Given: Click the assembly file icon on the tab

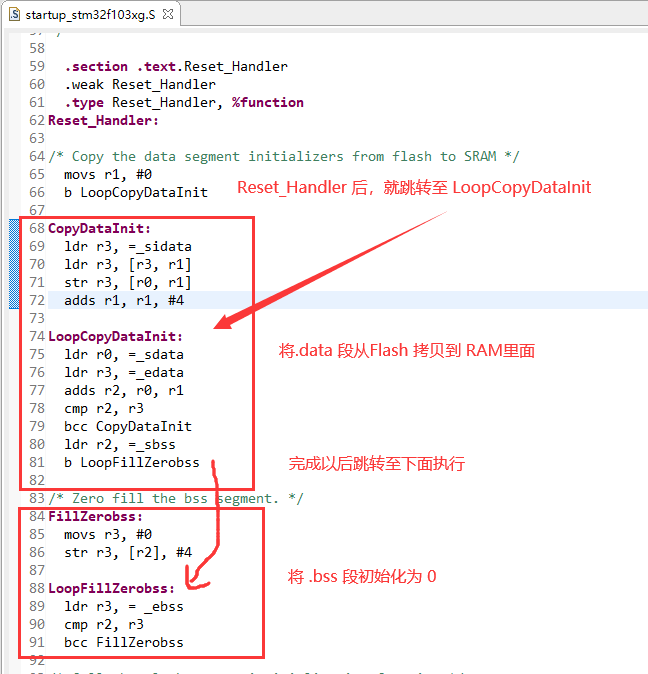Looking at the screenshot, I should [15, 15].
